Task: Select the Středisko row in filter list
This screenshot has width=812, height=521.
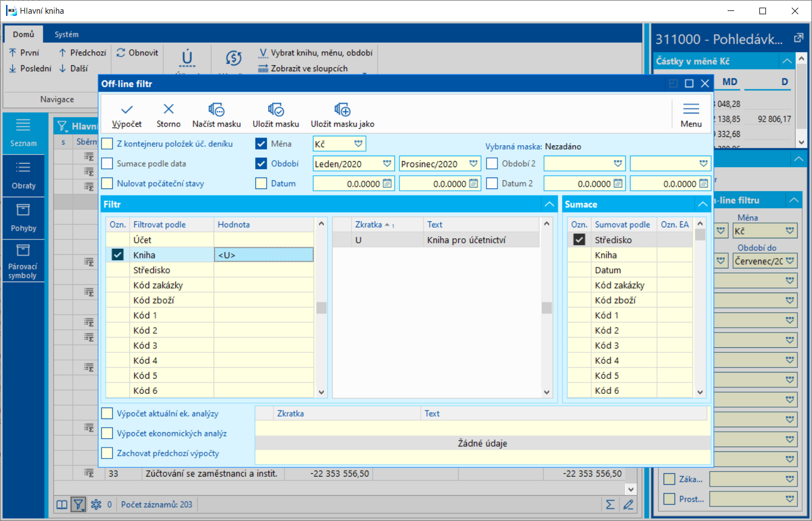Action: pyautogui.click(x=152, y=270)
